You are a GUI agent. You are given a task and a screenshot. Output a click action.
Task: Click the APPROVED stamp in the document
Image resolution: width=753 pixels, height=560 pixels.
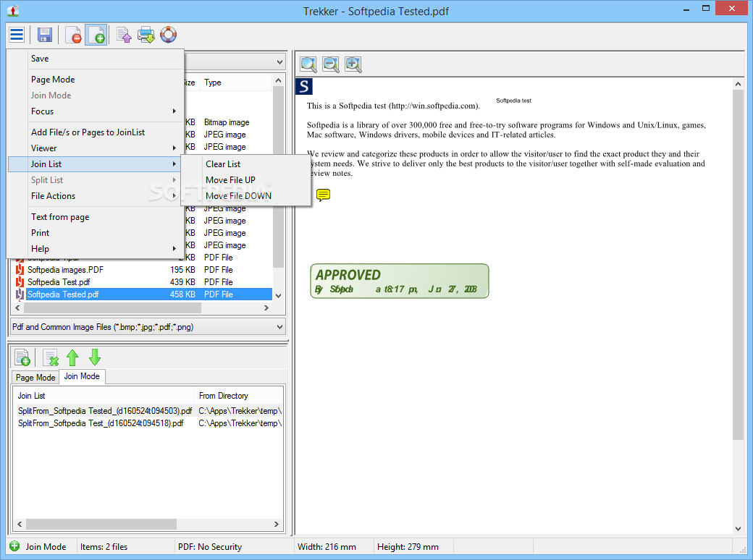click(400, 281)
